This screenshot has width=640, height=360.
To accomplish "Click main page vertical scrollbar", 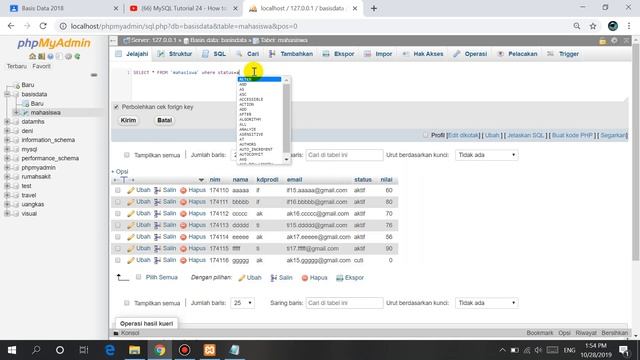I will tap(636, 151).
